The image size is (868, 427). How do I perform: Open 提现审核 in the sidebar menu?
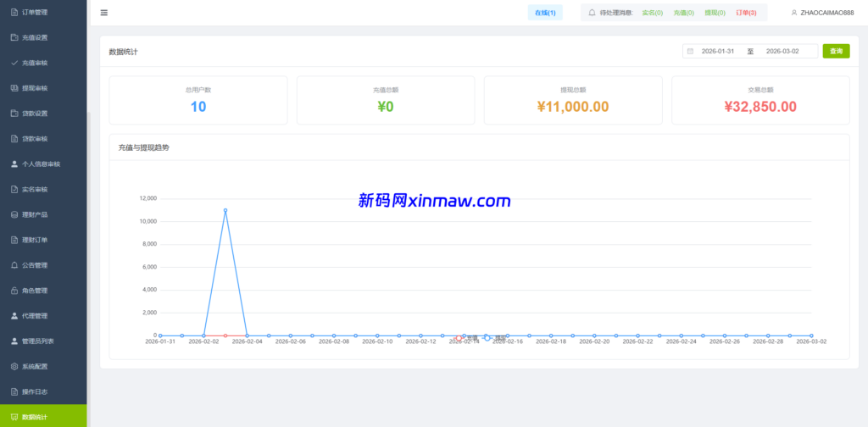tap(35, 88)
